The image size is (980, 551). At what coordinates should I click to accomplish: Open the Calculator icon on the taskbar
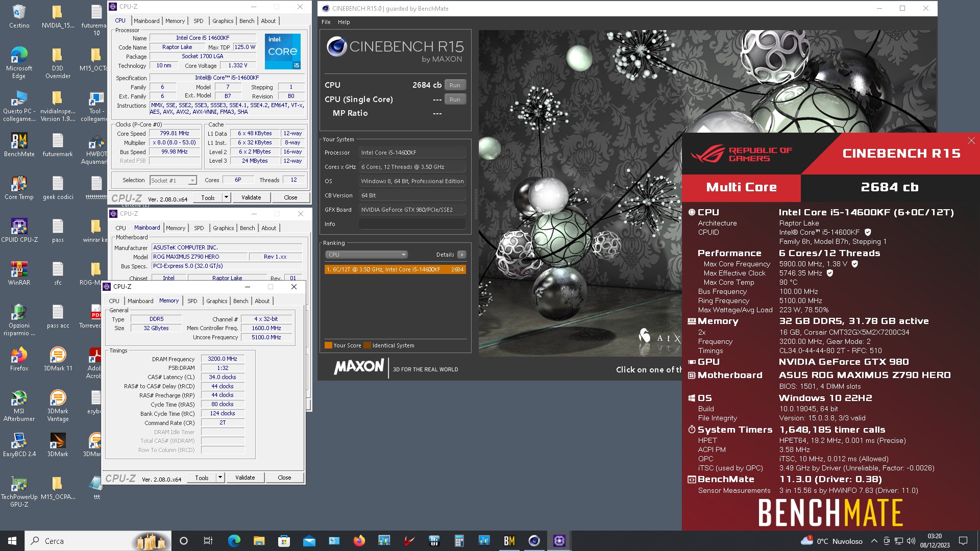[x=459, y=541]
